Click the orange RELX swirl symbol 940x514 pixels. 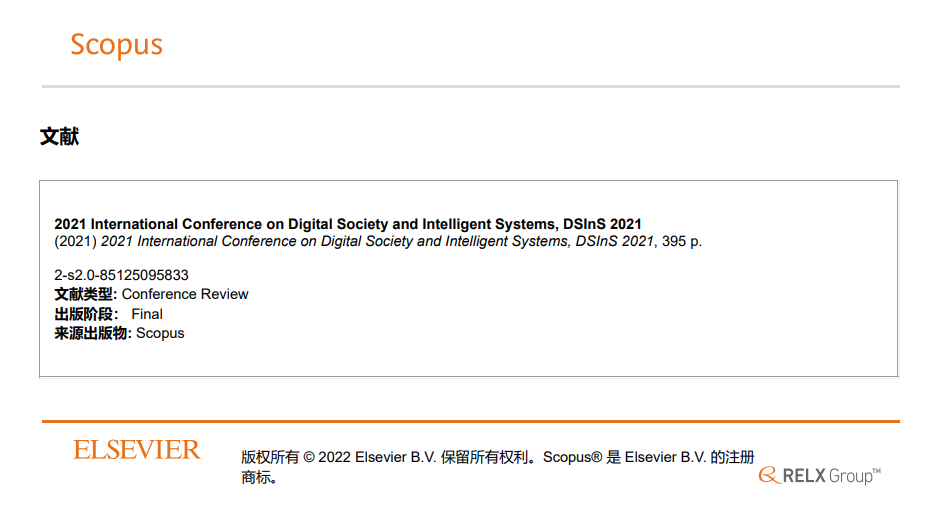(768, 475)
